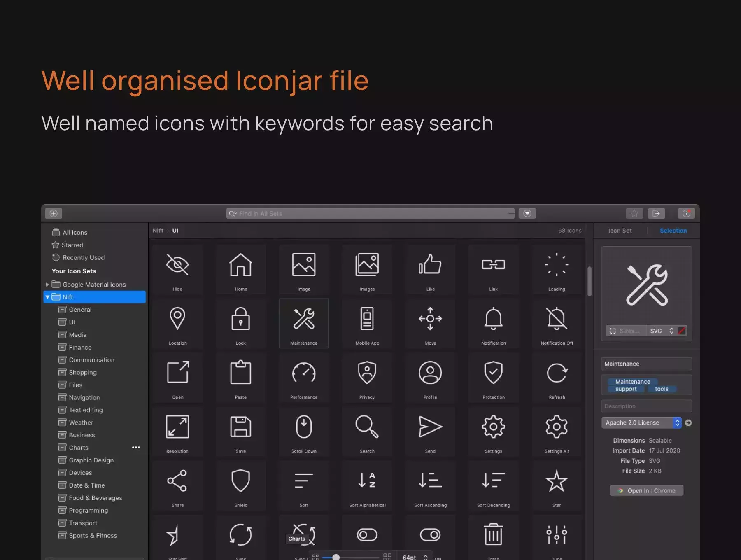Select the Loading spinner icon
This screenshot has width=741, height=560.
pyautogui.click(x=557, y=270)
